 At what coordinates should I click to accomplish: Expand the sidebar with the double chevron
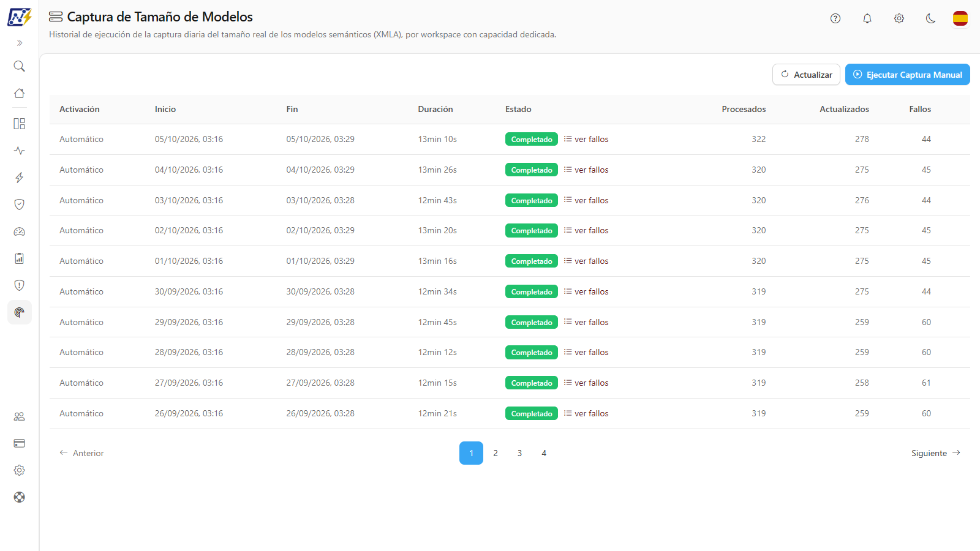(x=20, y=43)
